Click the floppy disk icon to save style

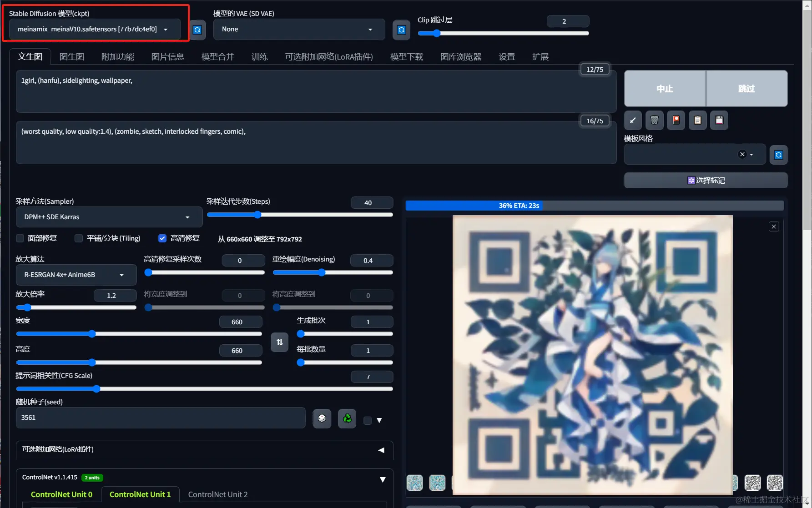click(x=719, y=120)
